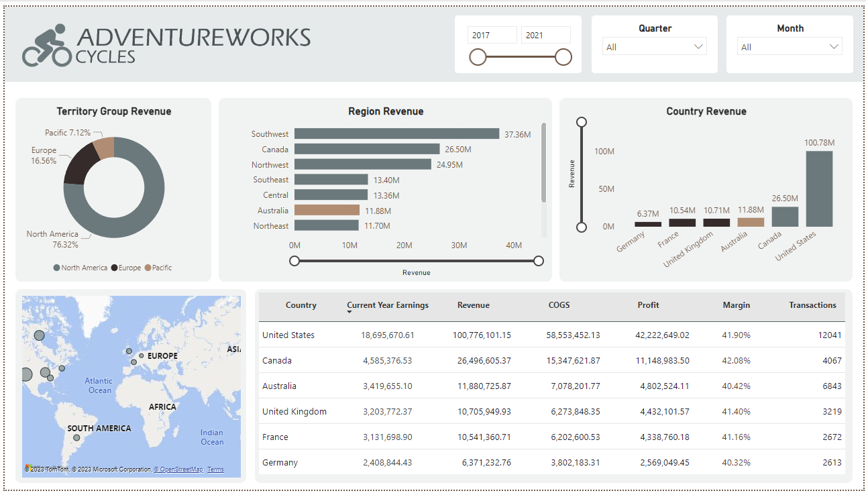
Task: Click the United Kingdom column in Country Revenue
Action: point(716,223)
